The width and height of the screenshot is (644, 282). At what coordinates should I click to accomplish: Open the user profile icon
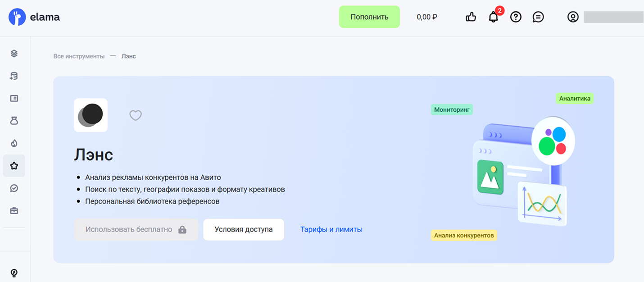pyautogui.click(x=573, y=17)
